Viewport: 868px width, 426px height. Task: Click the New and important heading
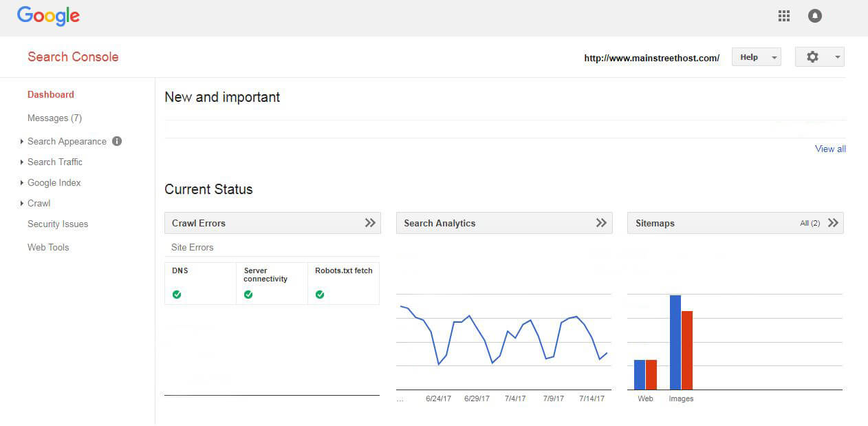(222, 97)
